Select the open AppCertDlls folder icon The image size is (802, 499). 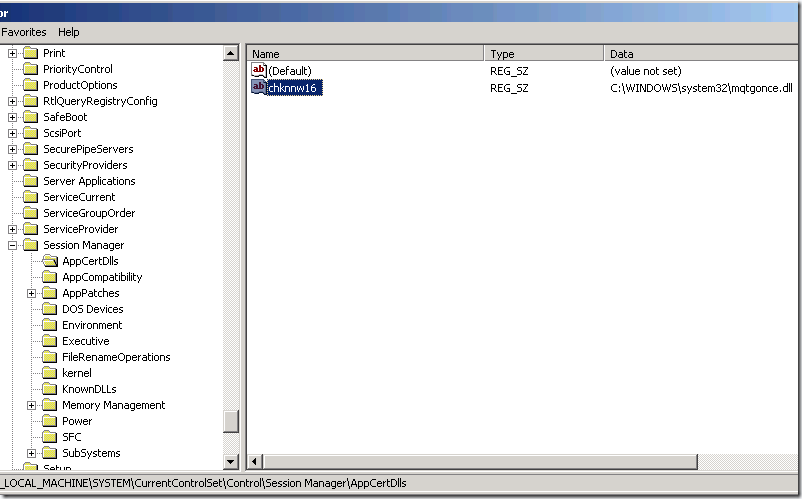tap(50, 261)
